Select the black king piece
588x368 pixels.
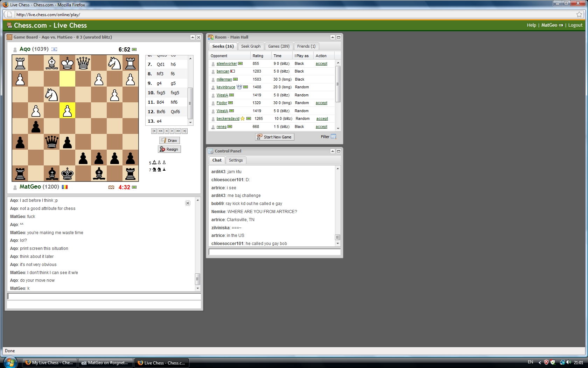tap(67, 173)
